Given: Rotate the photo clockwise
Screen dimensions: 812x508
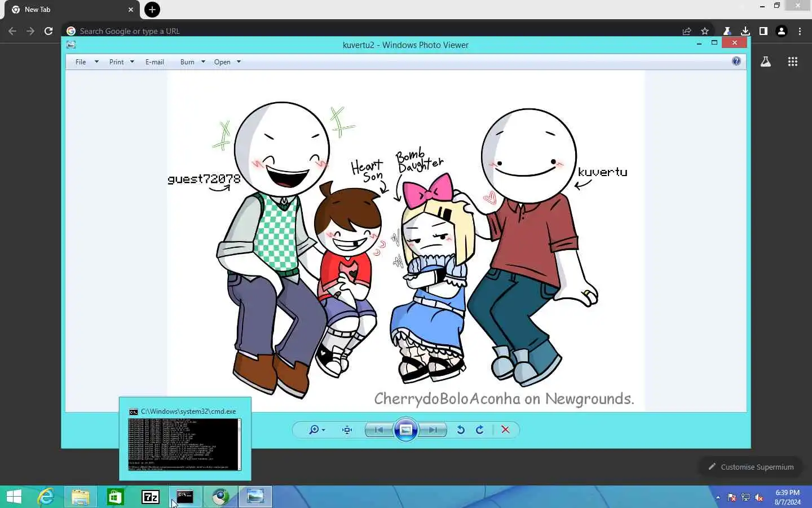Looking at the screenshot, I should click(480, 430).
